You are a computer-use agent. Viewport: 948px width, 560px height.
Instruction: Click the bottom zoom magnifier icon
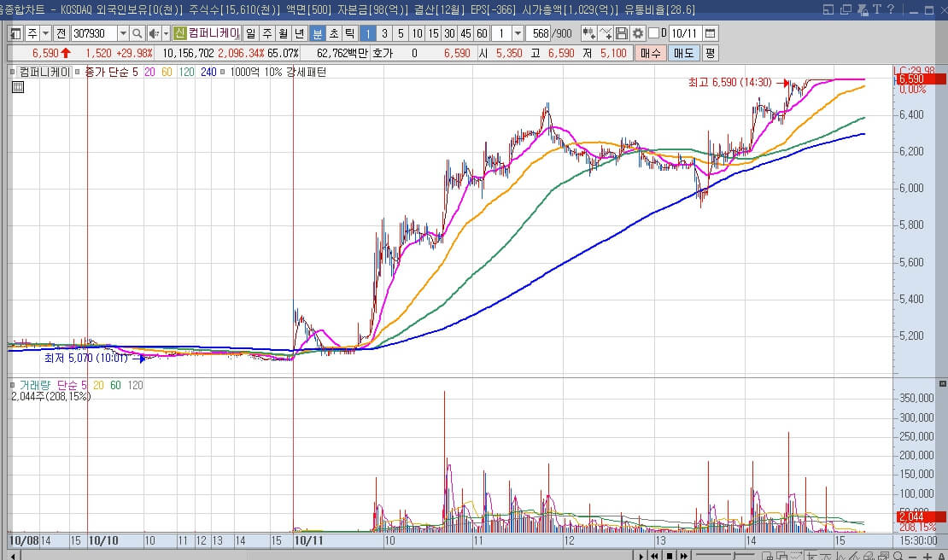(898, 557)
